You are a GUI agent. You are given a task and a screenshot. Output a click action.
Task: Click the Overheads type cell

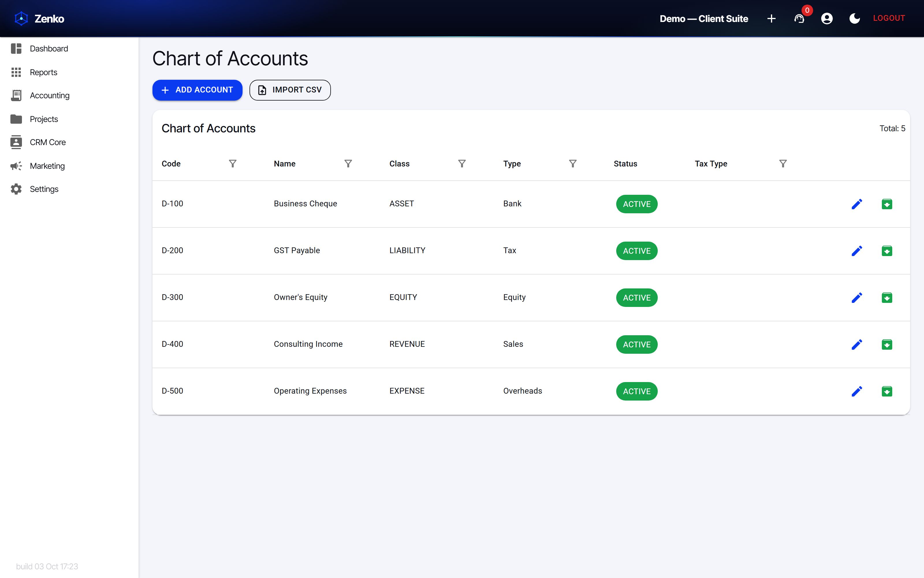click(523, 391)
